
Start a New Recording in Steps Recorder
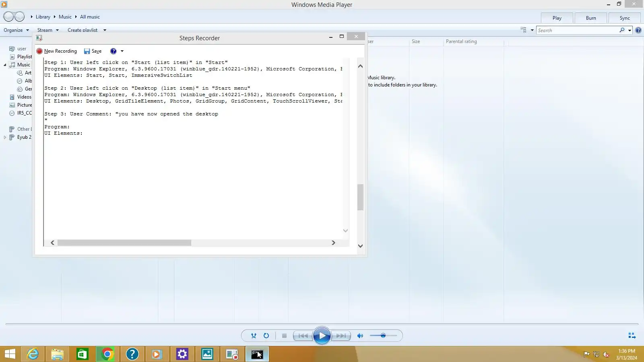pos(56,51)
